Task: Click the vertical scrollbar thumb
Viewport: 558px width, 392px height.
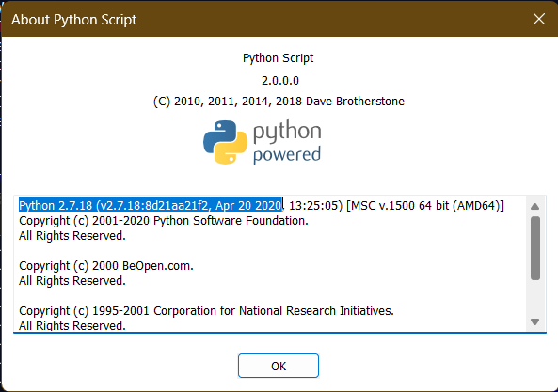Action: [535, 248]
